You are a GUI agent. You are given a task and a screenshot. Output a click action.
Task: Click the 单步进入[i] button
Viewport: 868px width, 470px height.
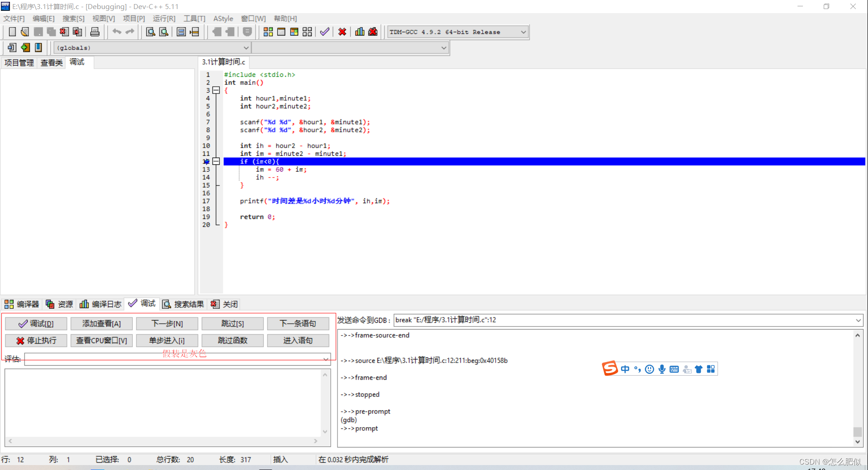click(x=167, y=340)
